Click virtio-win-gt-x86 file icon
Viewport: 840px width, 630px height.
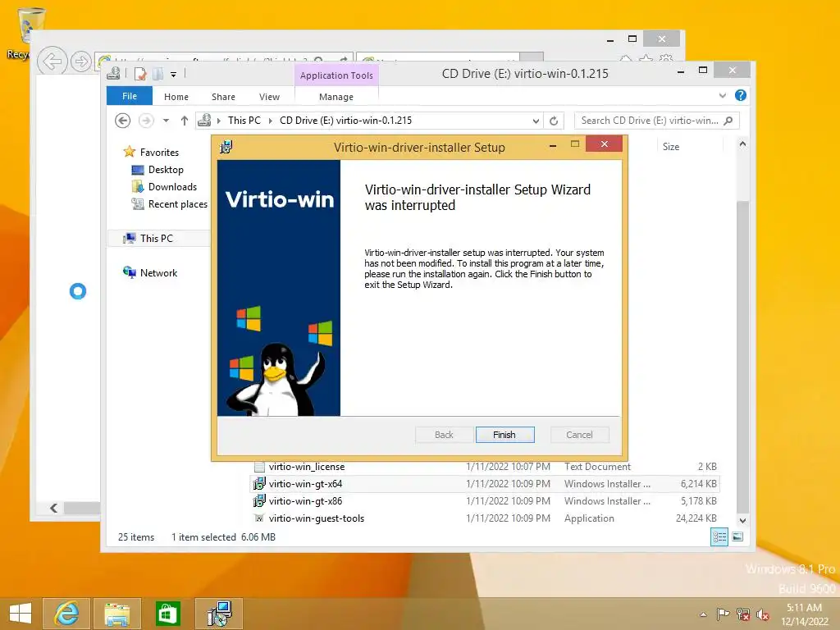point(259,501)
